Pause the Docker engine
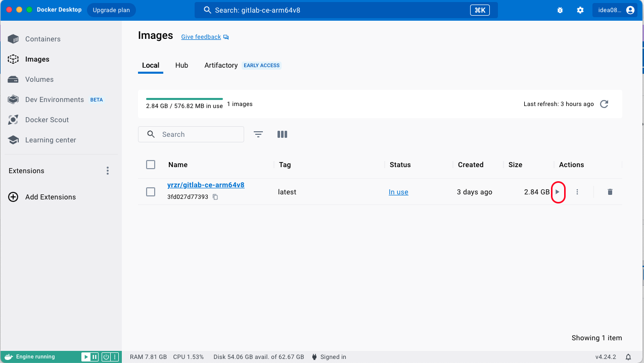 (94, 357)
